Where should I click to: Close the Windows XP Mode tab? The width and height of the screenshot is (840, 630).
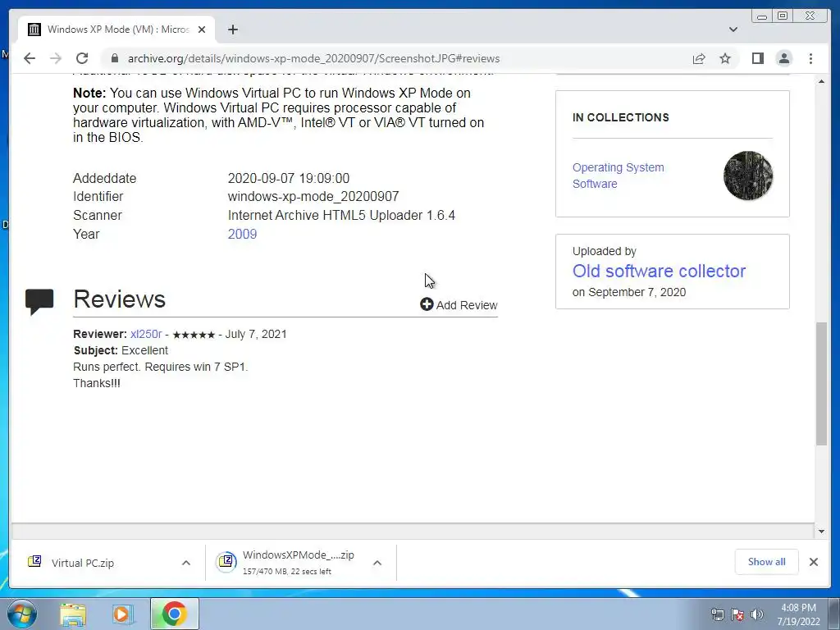point(202,30)
